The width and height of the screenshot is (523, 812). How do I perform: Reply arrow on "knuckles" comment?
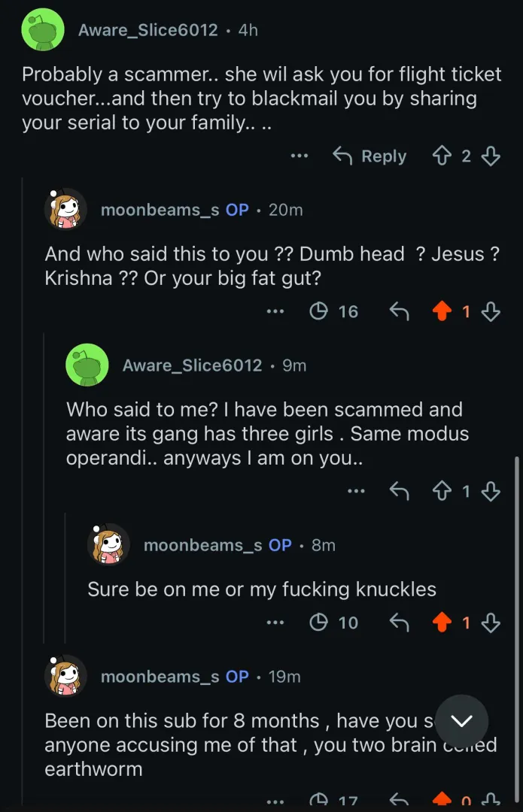click(x=398, y=623)
